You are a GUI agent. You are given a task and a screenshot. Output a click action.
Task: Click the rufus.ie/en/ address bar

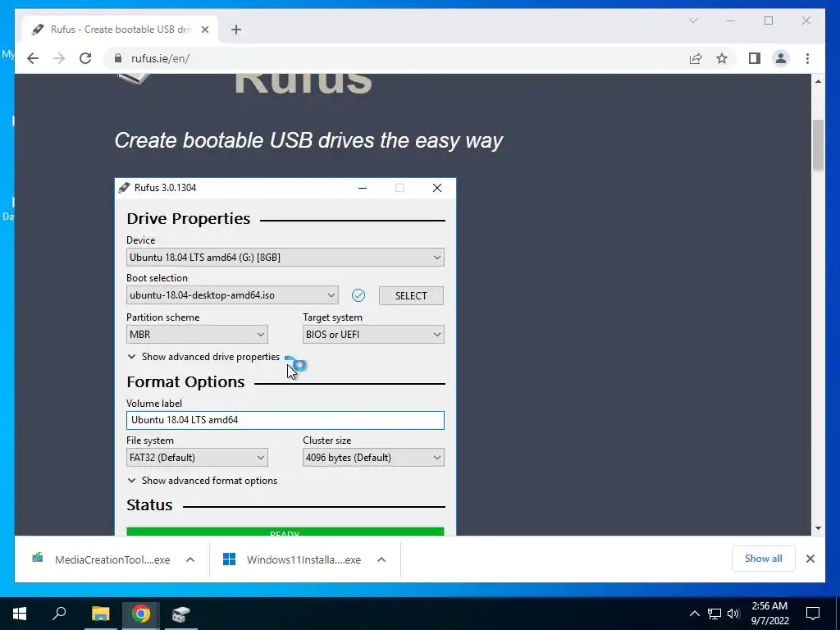396,58
